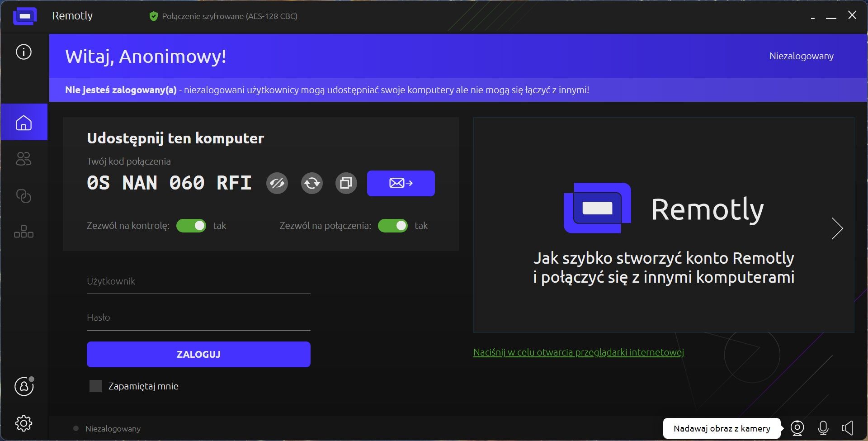Click the 'Niezalogowany' label in the header
868x441 pixels.
[802, 56]
